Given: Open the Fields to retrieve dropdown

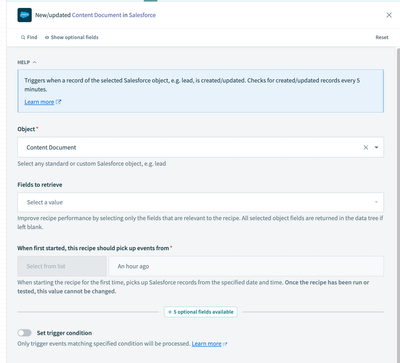Looking at the screenshot, I should click(200, 202).
